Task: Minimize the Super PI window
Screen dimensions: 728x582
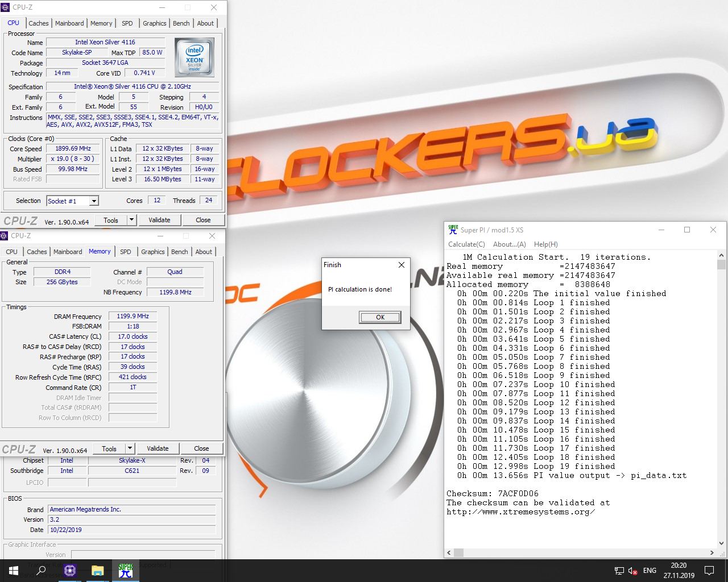Action: click(661, 230)
